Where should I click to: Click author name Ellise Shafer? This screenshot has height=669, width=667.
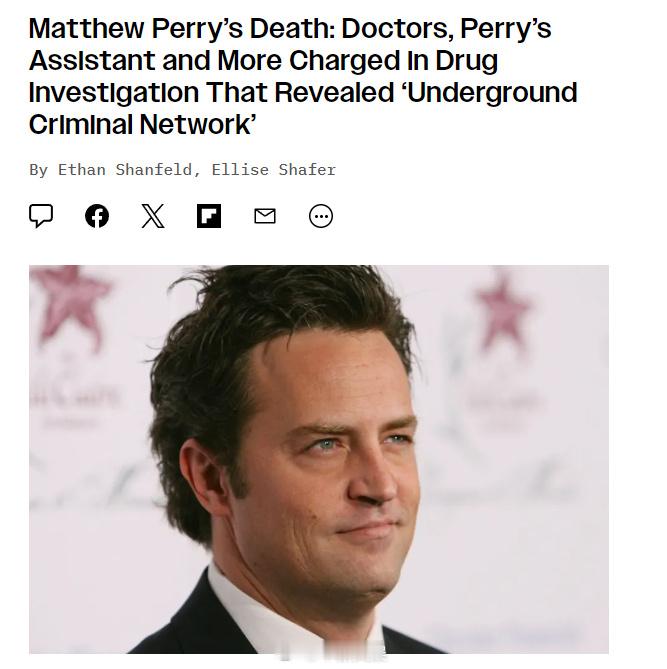point(274,170)
